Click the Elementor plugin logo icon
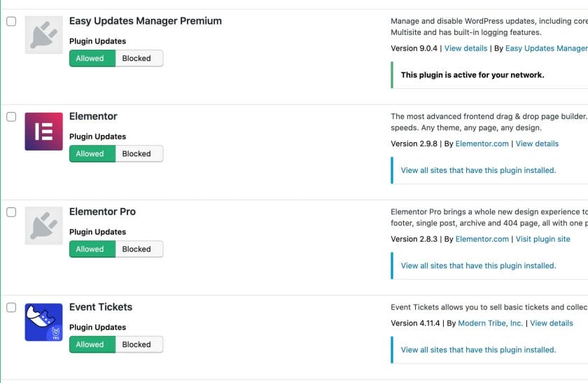588x383 pixels. [x=44, y=132]
